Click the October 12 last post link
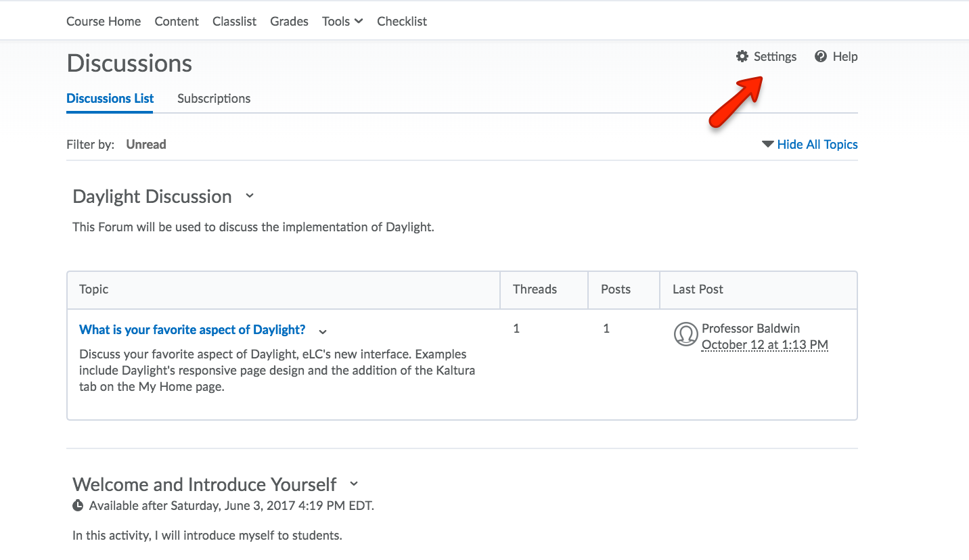 765,345
